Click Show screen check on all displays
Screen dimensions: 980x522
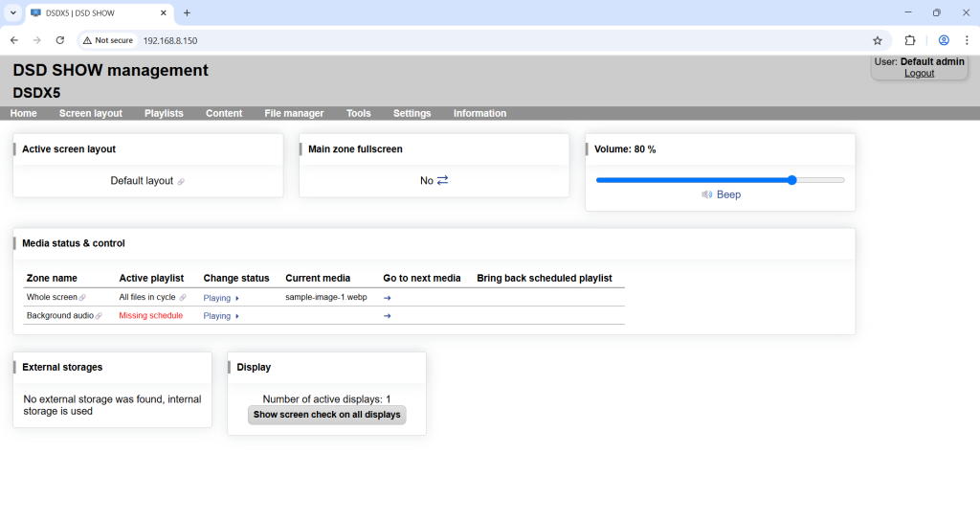[326, 415]
